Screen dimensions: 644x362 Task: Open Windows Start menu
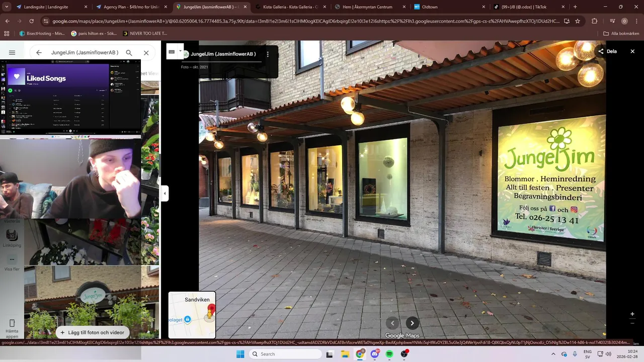240,354
